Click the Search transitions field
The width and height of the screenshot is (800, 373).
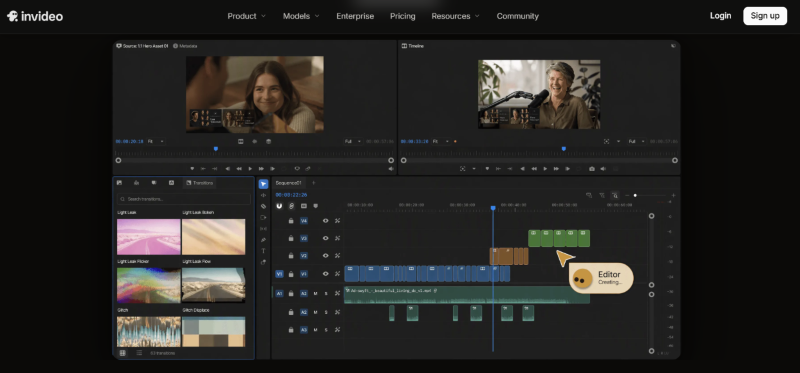[184, 199]
